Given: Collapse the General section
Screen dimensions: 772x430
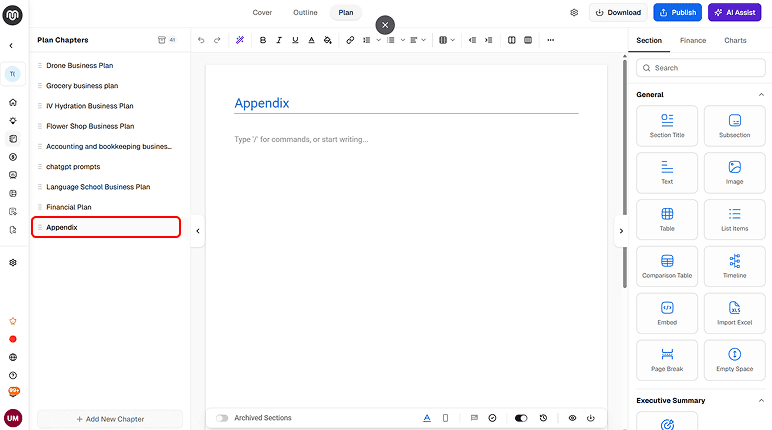Looking at the screenshot, I should tap(761, 95).
